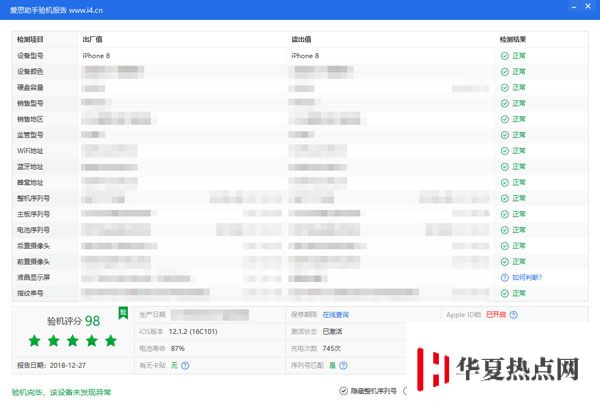Click the 液晶显示屏 row label
600x409 pixels.
tap(33, 277)
